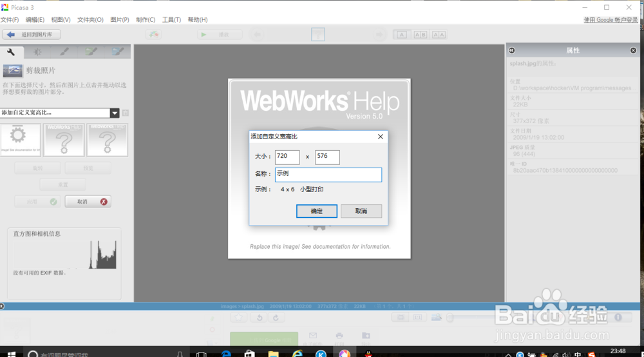This screenshot has height=357, width=644.
Task: Open the tuning (sun) adjustments tab
Action: click(37, 52)
